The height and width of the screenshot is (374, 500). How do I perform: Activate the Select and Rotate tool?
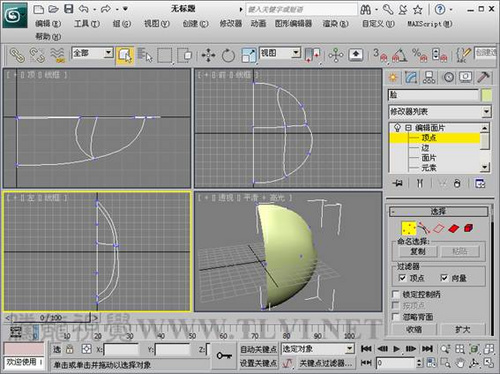click(228, 55)
